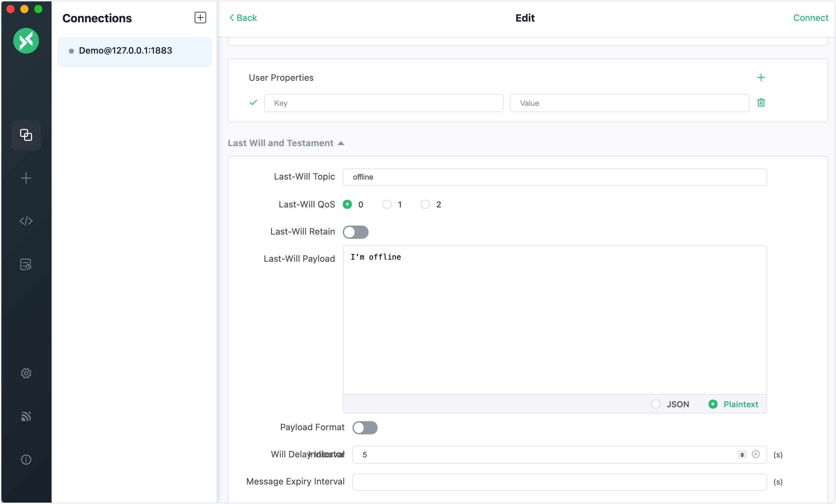Click the plus icon in the dark sidebar
836x504 pixels.
coord(26,178)
